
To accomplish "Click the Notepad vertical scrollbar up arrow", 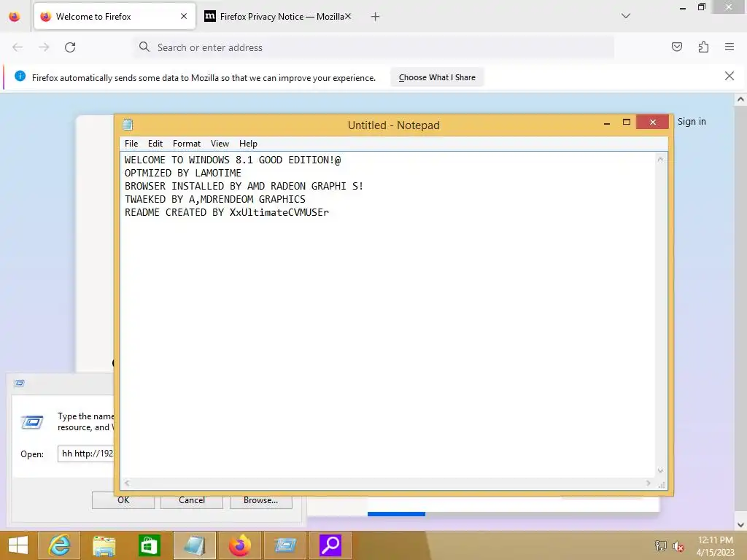I will (660, 160).
